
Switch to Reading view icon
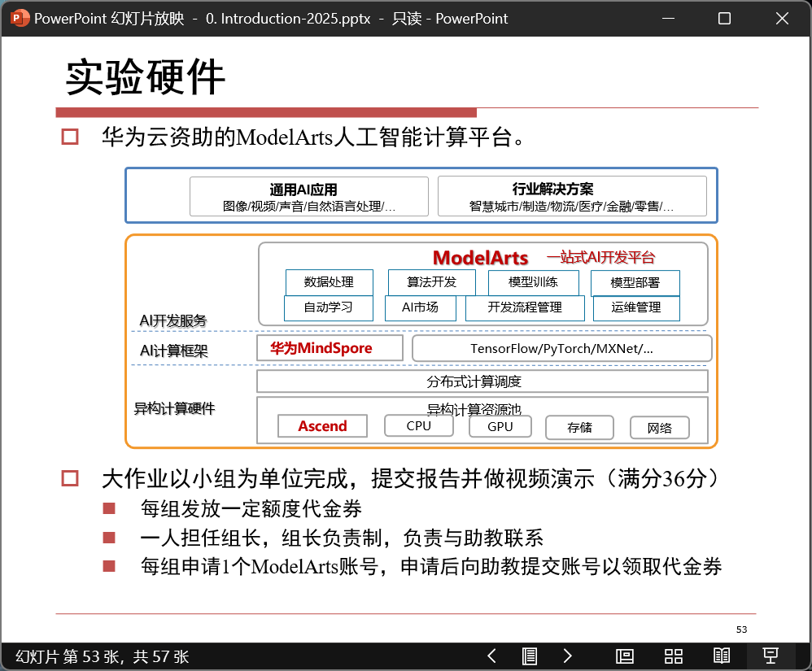point(722,656)
